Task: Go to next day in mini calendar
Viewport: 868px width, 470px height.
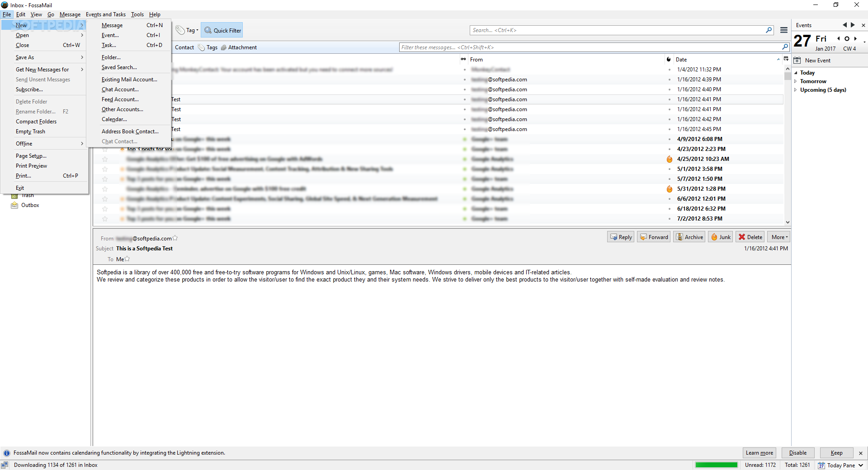Action: click(x=855, y=38)
